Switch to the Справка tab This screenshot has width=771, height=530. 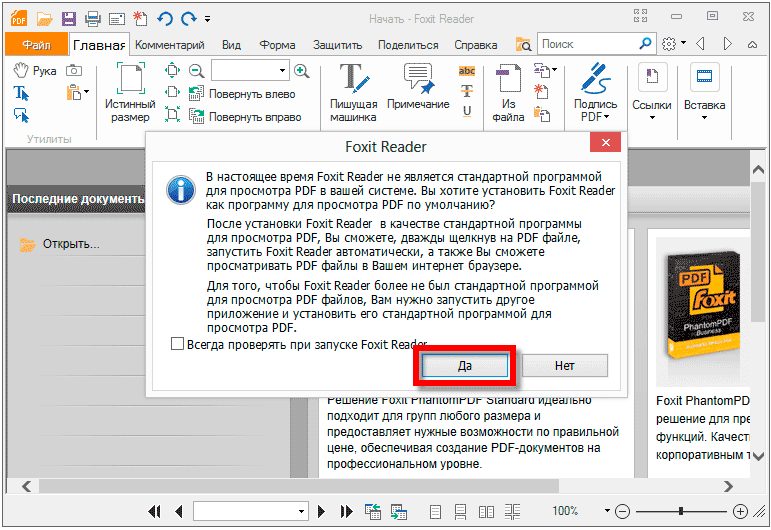(x=475, y=45)
